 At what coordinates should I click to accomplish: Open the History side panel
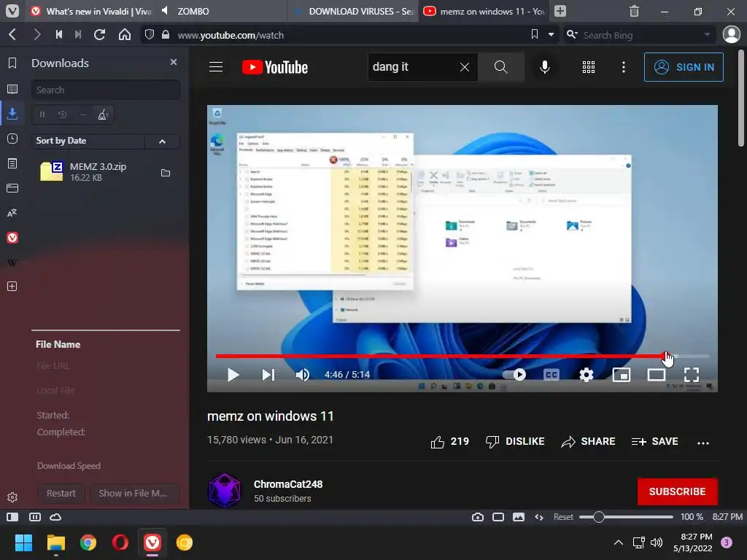pos(12,139)
